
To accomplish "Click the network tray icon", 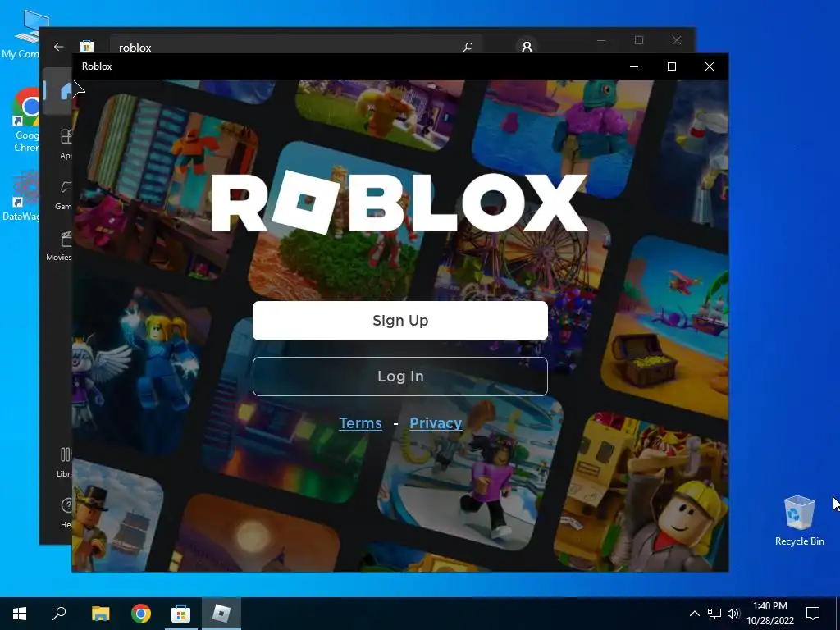I will pyautogui.click(x=714, y=614).
